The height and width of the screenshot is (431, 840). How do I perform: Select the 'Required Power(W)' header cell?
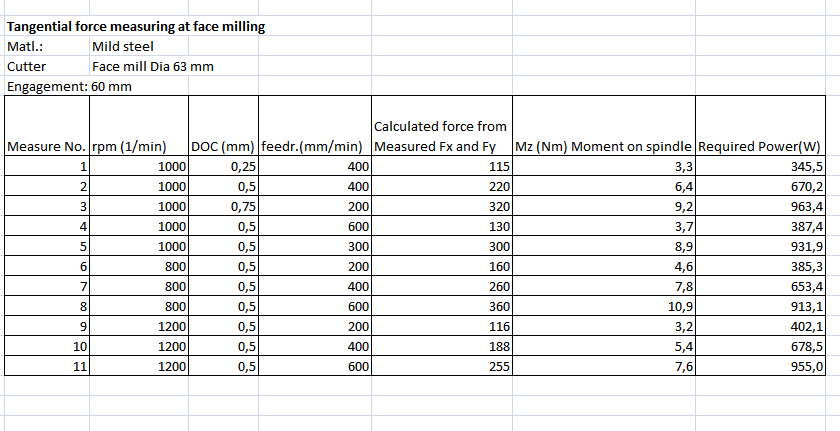click(758, 147)
